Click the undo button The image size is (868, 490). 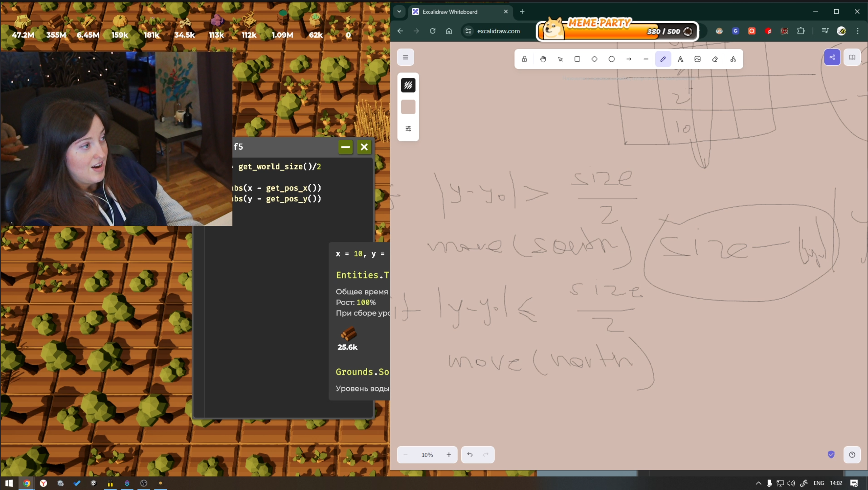470,455
